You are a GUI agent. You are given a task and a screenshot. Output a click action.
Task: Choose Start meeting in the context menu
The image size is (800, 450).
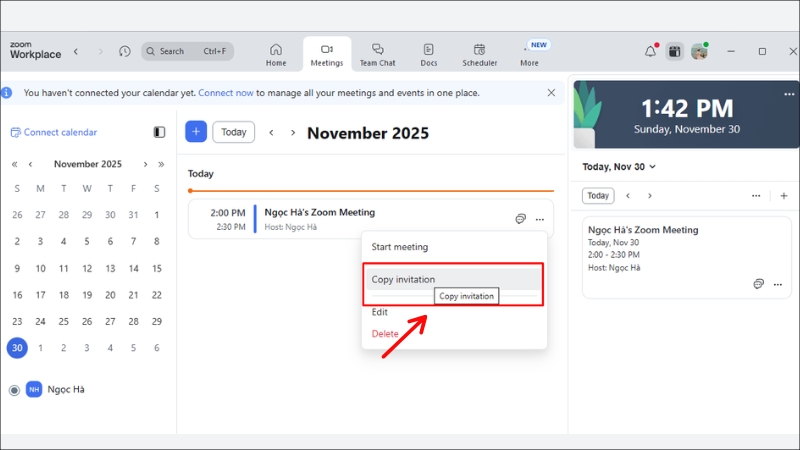[x=400, y=247]
